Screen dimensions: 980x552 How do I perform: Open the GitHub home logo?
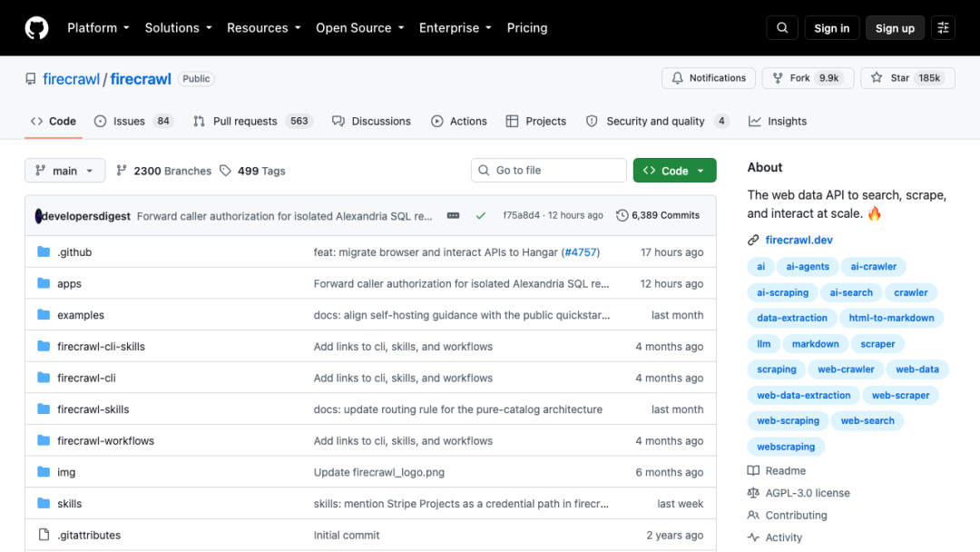tap(36, 28)
